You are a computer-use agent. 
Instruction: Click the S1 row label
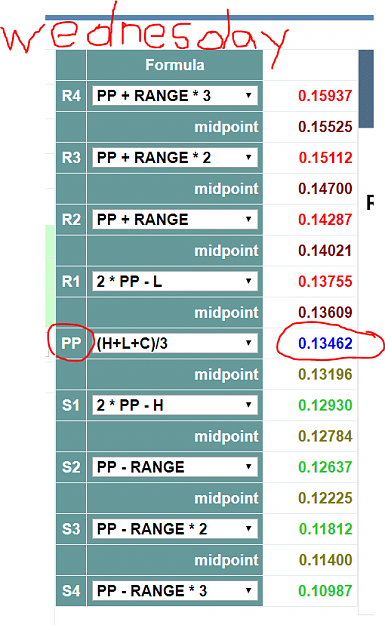coord(71,405)
